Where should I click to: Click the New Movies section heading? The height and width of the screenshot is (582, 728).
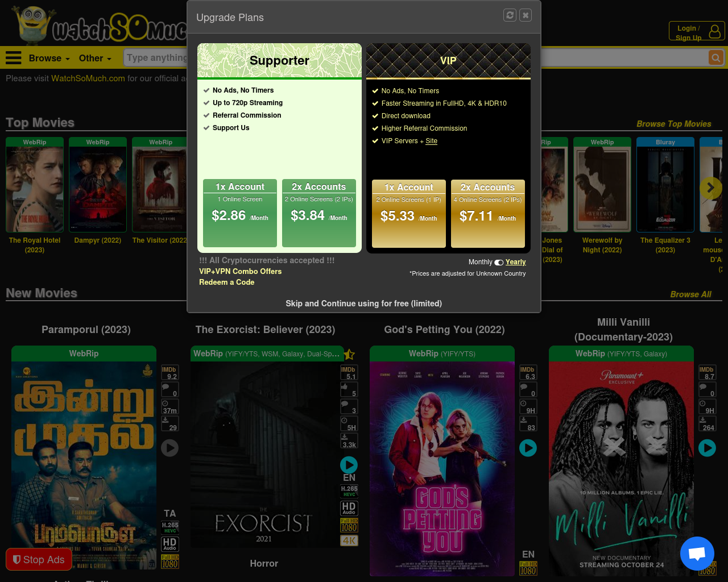tap(42, 293)
